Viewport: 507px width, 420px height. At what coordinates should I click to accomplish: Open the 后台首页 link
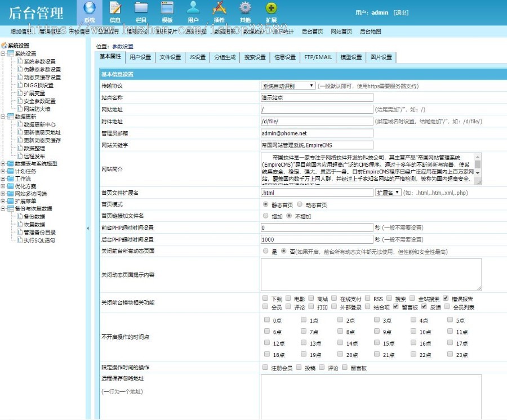pyautogui.click(x=312, y=32)
